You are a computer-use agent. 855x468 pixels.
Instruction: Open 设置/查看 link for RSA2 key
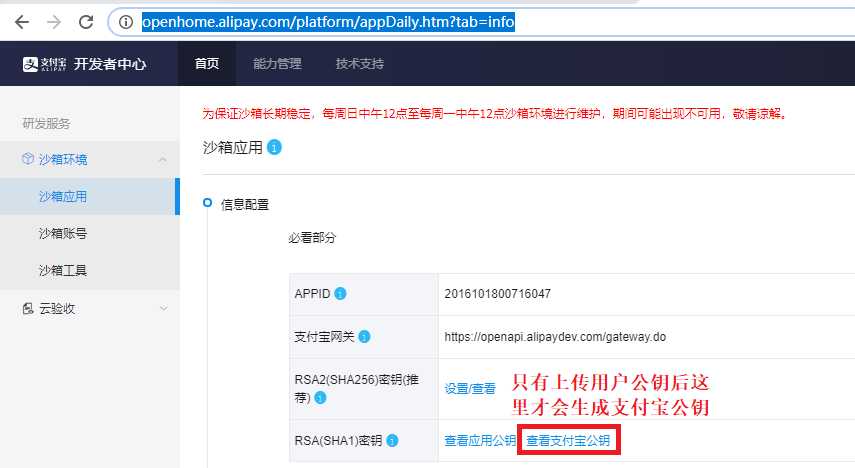click(x=470, y=388)
